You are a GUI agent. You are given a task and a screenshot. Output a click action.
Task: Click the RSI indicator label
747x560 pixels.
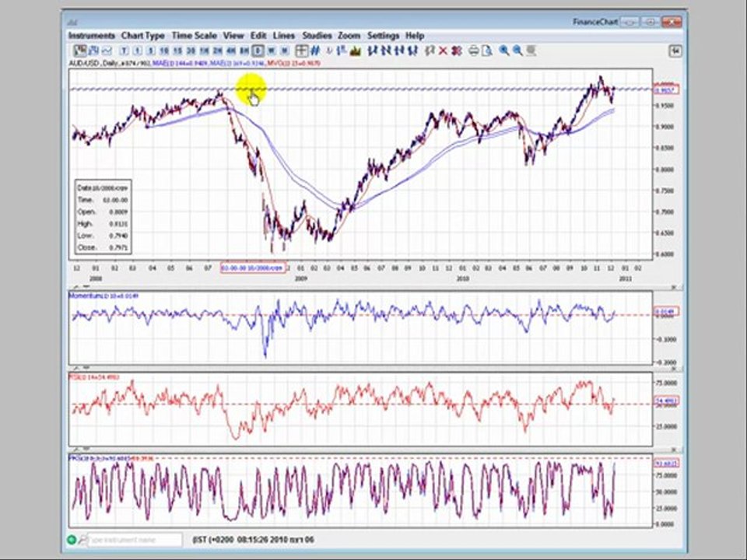[94, 377]
